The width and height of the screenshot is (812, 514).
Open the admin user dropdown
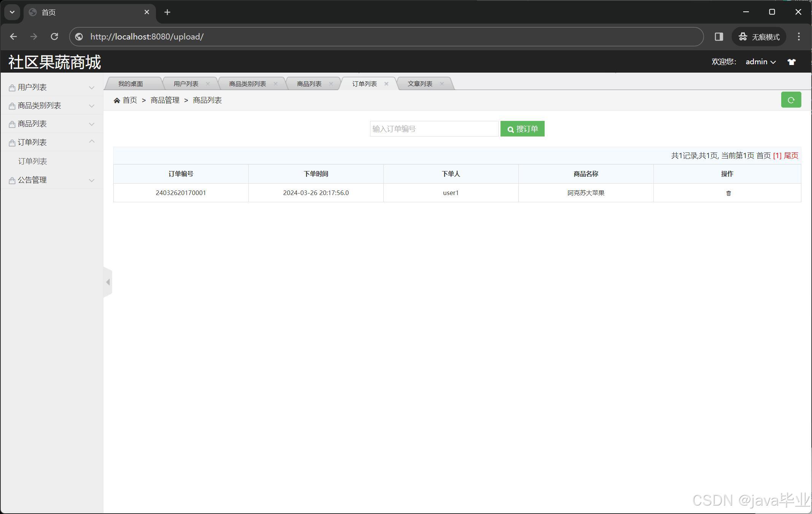(x=761, y=62)
